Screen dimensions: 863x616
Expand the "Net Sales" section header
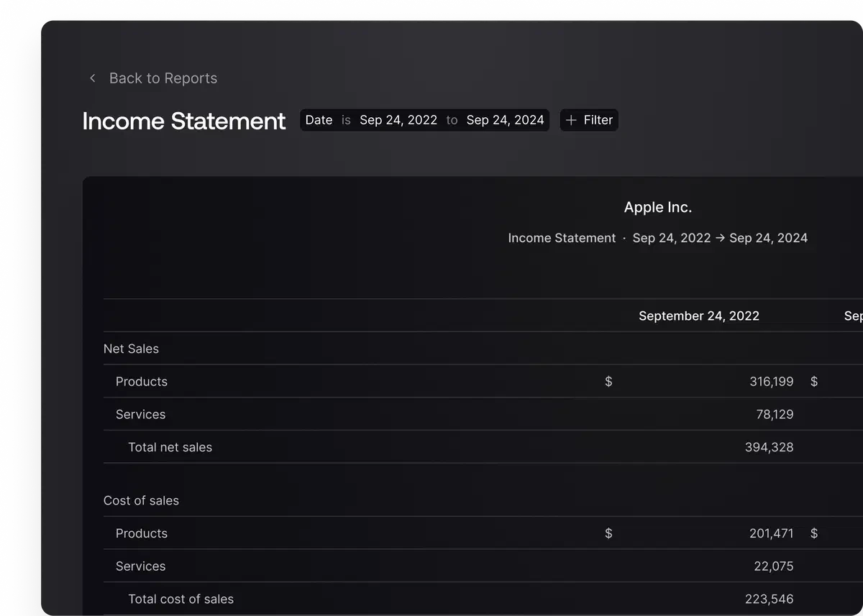click(132, 349)
